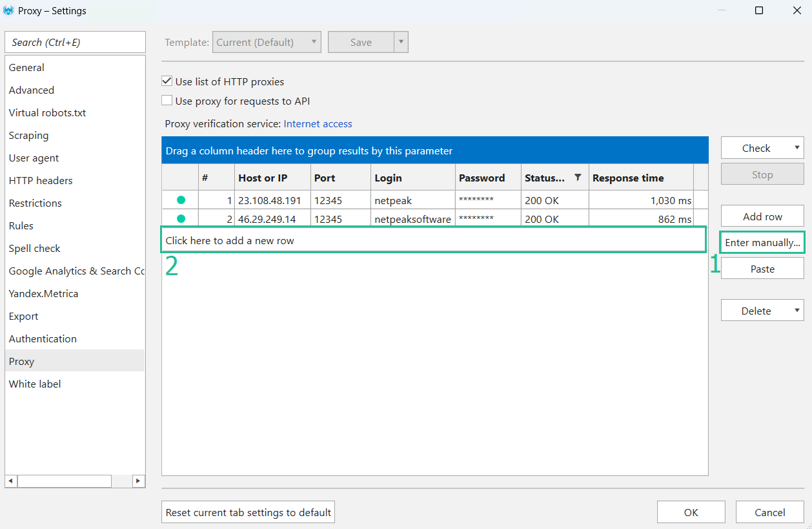
Task: Select User agent in the sidebar
Action: [x=75, y=158]
